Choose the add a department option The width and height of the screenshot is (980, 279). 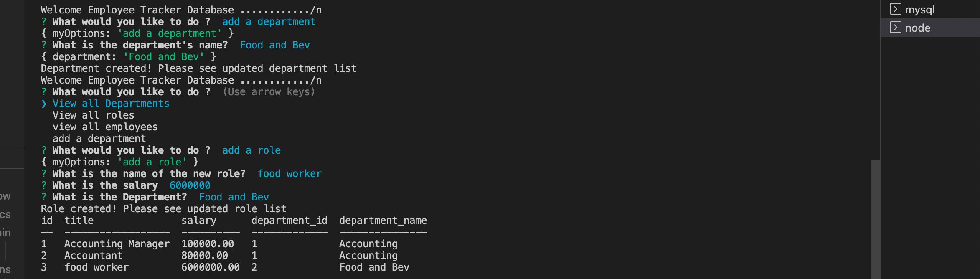pyautogui.click(x=99, y=138)
